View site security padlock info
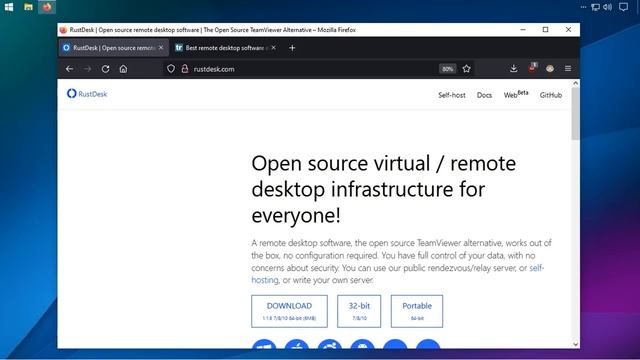640x360 pixels. coord(185,69)
